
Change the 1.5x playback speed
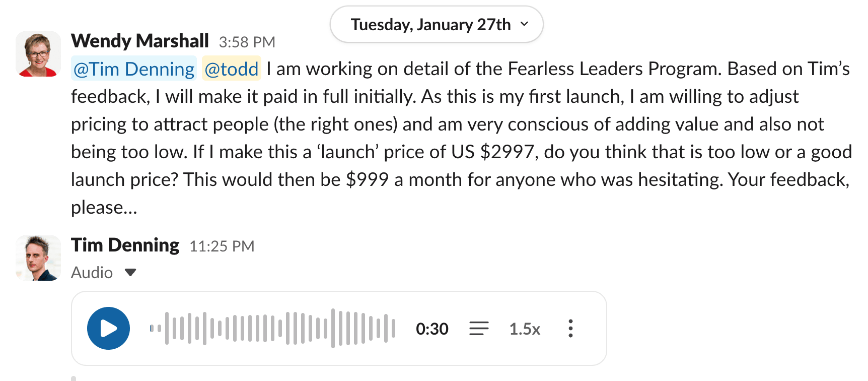click(524, 329)
